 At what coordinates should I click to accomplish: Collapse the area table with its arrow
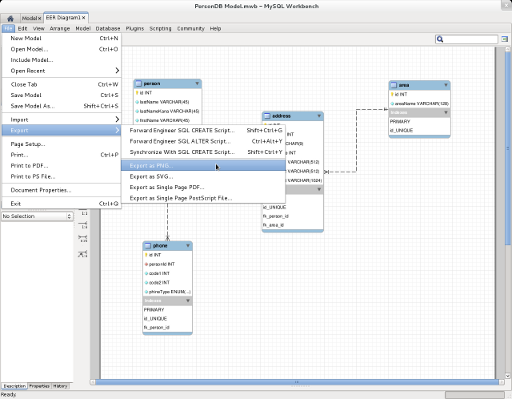tap(446, 85)
